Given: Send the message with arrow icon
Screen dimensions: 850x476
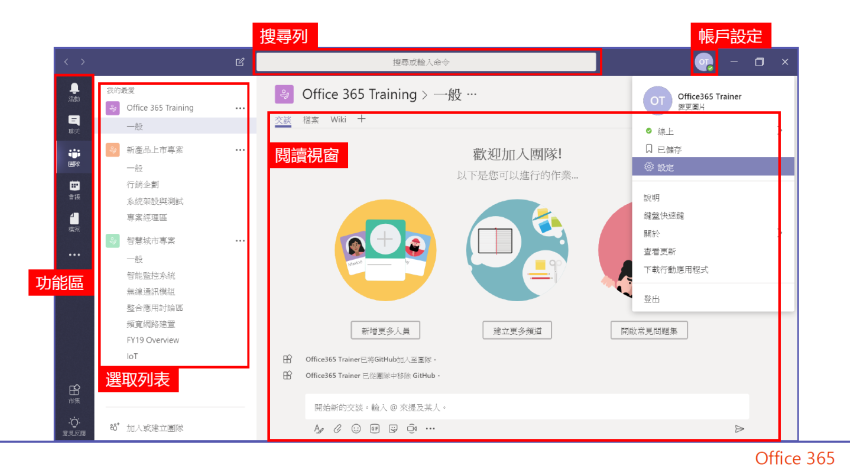Looking at the screenshot, I should click(739, 429).
